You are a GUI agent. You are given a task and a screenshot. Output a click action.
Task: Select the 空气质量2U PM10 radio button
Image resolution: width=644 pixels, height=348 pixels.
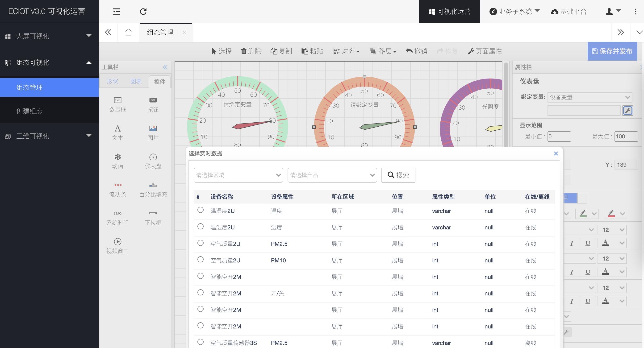[x=200, y=259]
